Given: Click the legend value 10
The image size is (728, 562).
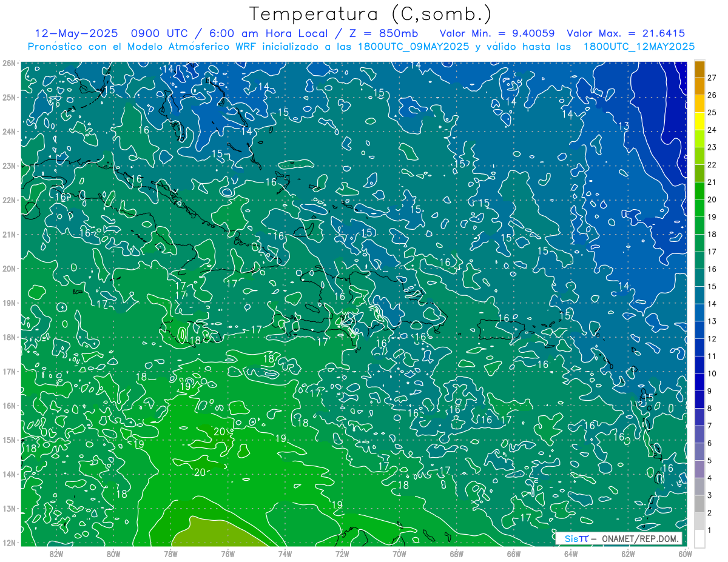Looking at the screenshot, I should (x=712, y=373).
